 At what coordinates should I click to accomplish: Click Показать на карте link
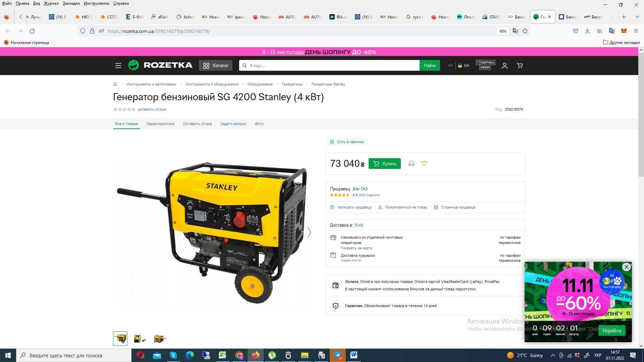coord(356,248)
